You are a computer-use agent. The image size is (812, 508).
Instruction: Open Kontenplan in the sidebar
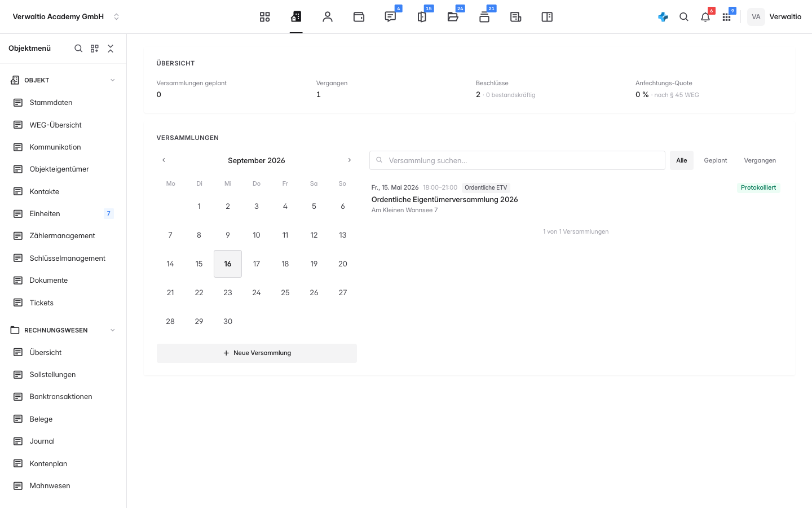(x=63, y=463)
